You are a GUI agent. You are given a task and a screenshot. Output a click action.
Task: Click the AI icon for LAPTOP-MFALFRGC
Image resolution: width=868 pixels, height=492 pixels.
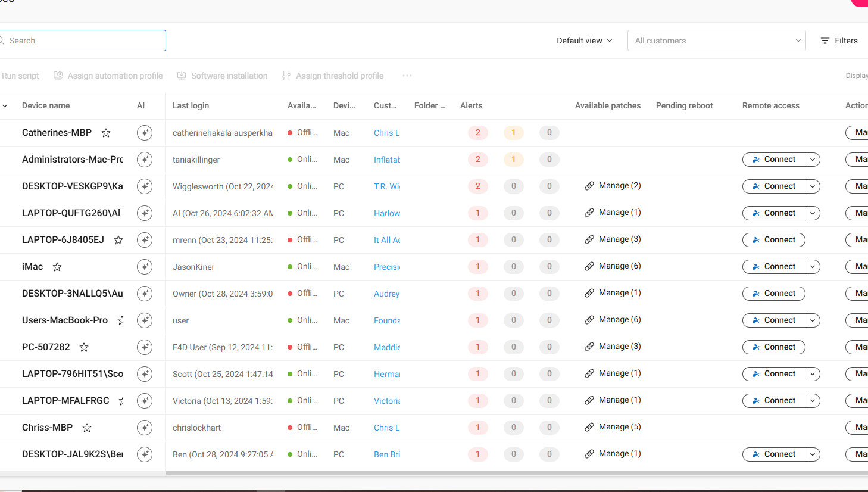(145, 401)
